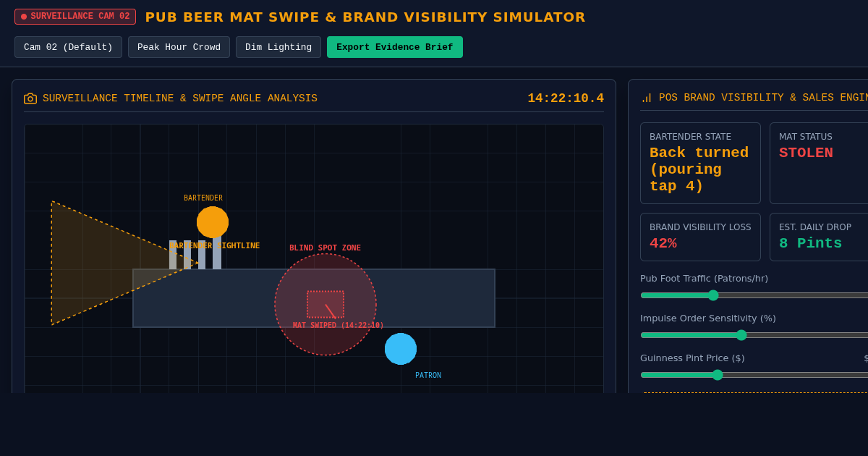Viewport: 868px width, 456px height.
Task: Click the red Surveillance Cam 02 badge
Action: pyautogui.click(x=75, y=17)
